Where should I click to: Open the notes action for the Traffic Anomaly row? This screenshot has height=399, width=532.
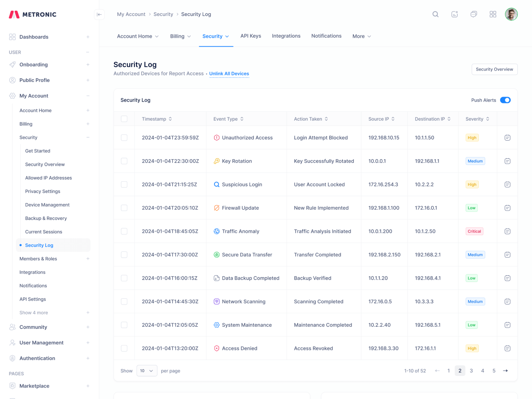(507, 231)
